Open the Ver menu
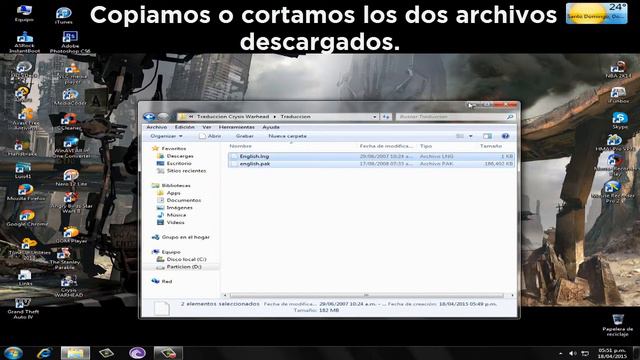 [x=207, y=127]
